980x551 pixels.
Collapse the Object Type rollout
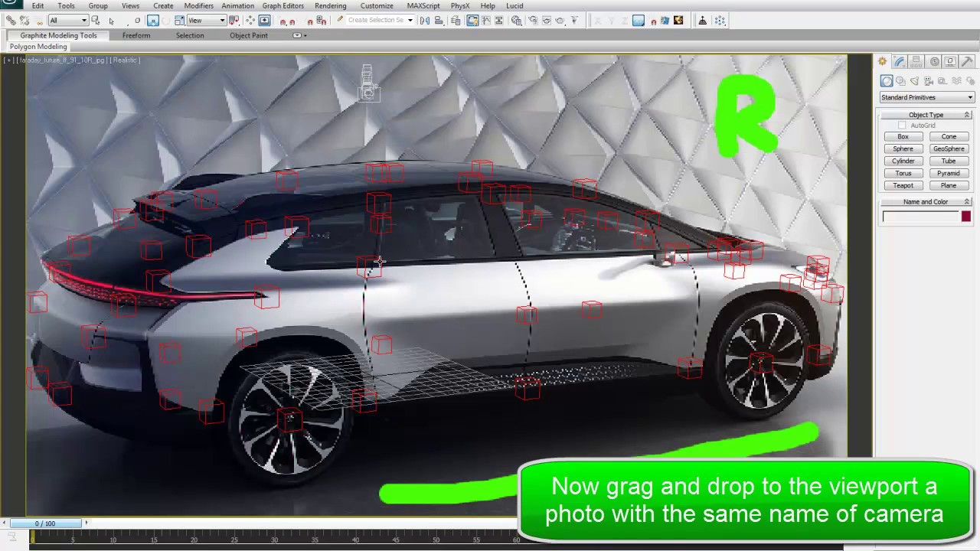coord(926,115)
